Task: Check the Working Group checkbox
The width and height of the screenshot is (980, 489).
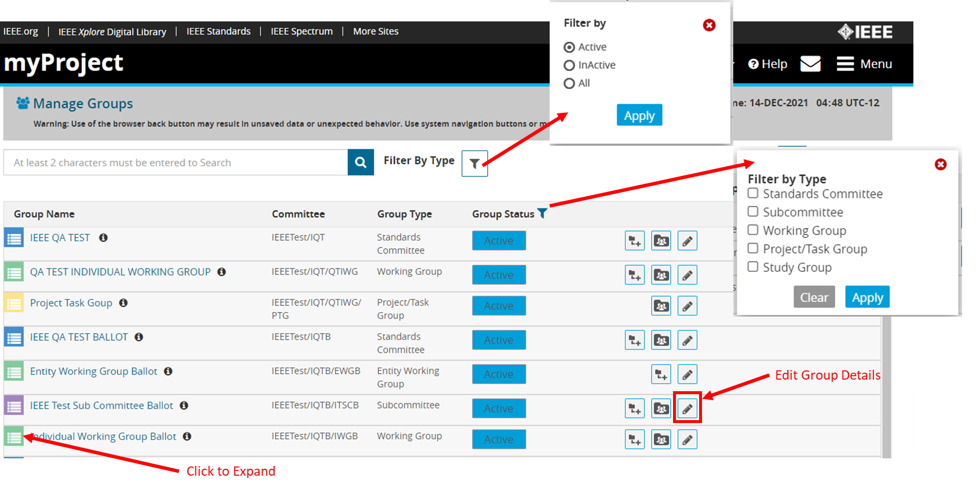Action: [753, 230]
